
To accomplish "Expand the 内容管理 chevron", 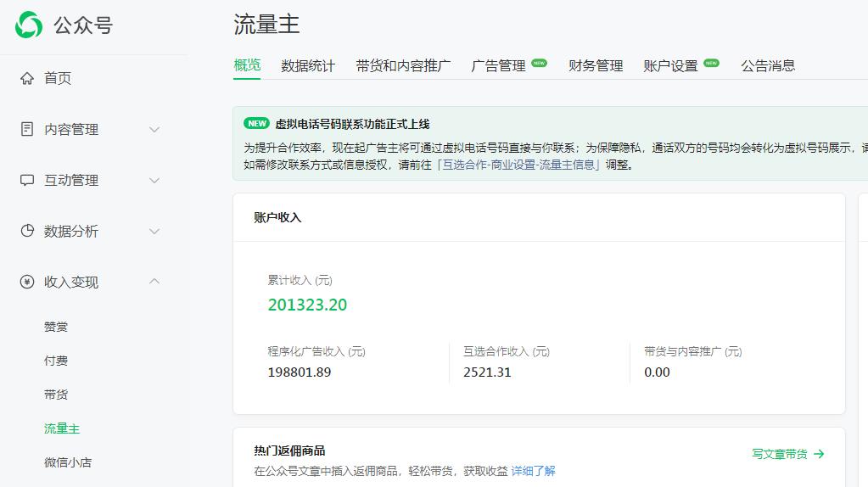I will click(x=154, y=130).
